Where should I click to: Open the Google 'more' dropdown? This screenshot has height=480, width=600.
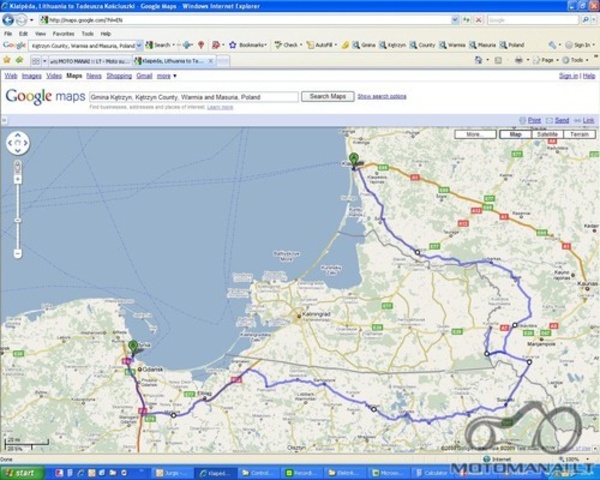pyautogui.click(x=166, y=76)
